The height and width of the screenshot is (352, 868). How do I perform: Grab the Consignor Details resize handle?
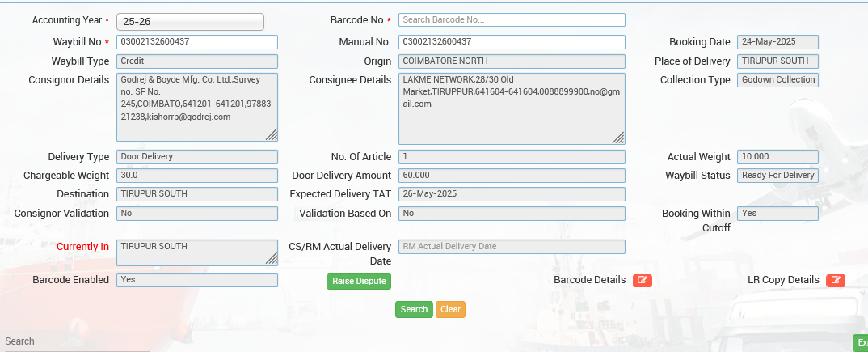[x=272, y=135]
